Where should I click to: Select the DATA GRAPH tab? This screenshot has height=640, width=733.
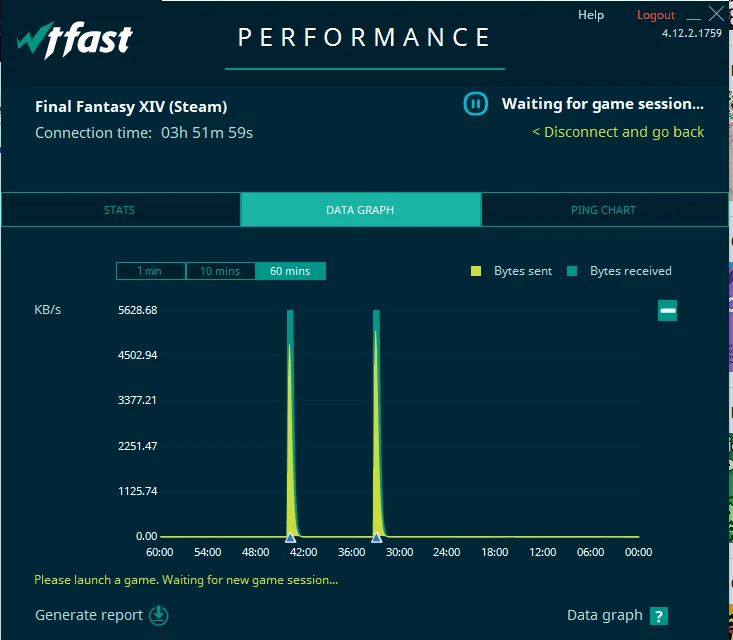click(360, 210)
